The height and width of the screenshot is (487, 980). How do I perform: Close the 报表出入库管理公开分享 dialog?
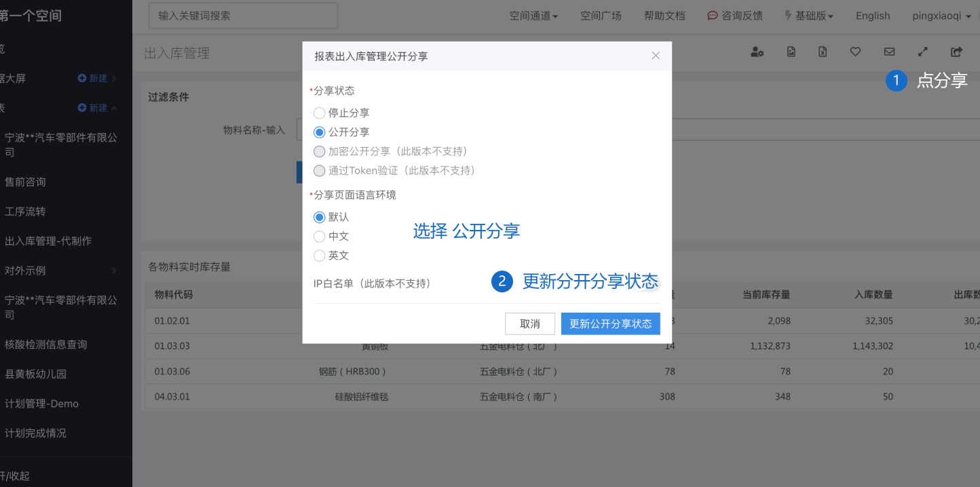click(656, 56)
